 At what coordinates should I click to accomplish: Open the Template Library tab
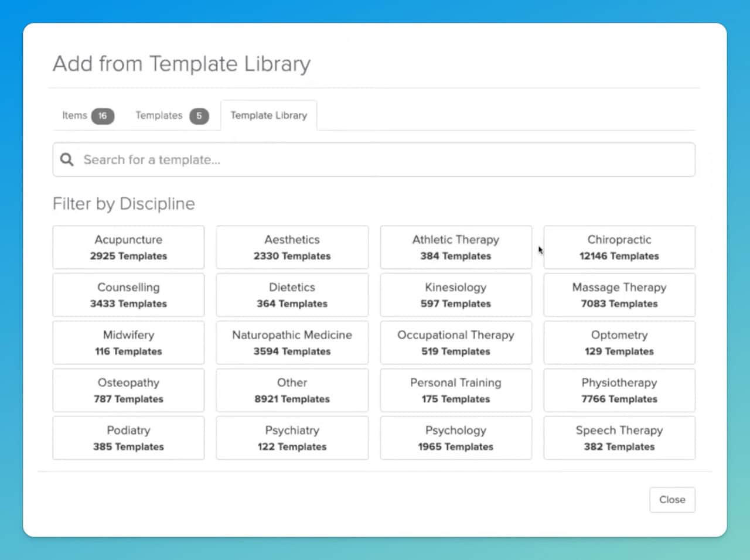pos(268,115)
